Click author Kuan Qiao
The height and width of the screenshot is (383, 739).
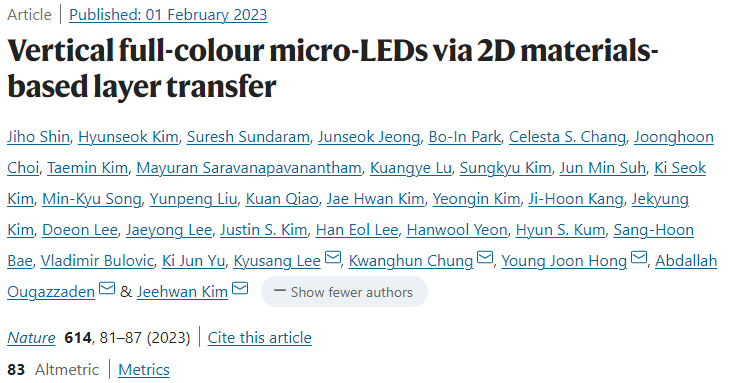[x=282, y=199]
